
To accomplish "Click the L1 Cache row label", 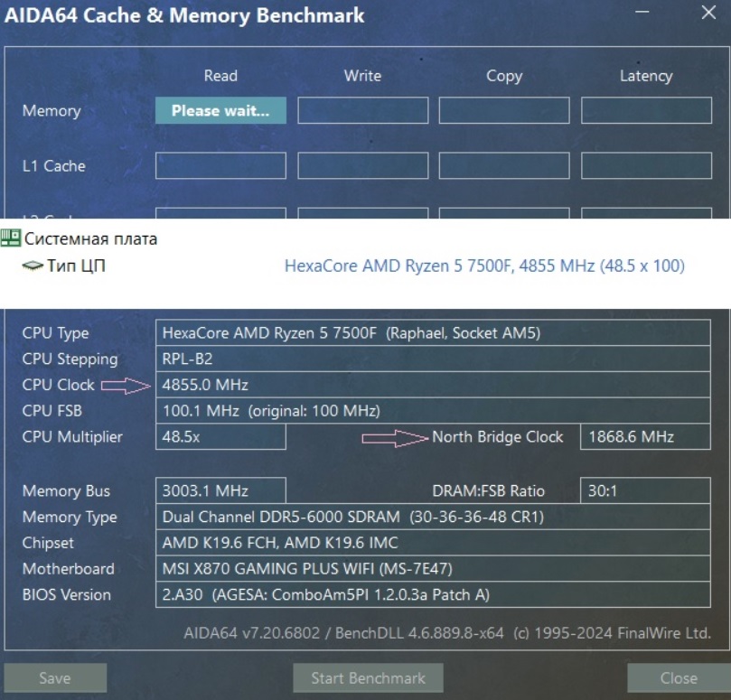I will pyautogui.click(x=54, y=166).
